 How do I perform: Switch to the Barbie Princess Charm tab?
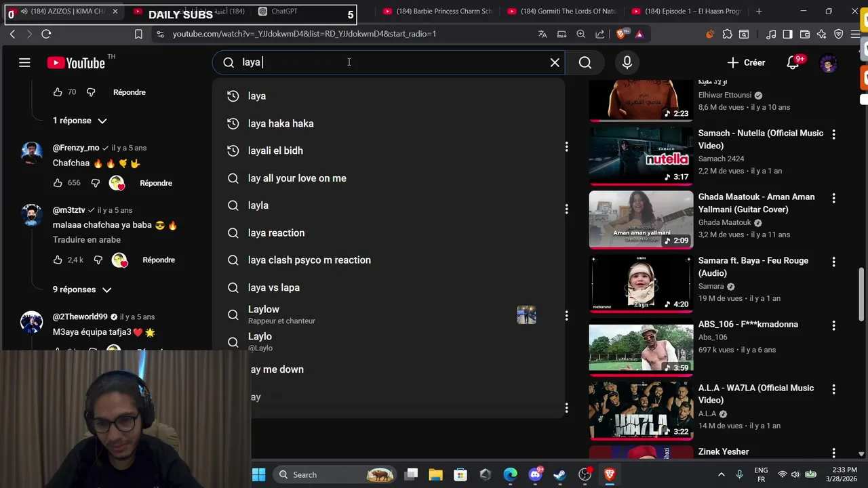(437, 12)
